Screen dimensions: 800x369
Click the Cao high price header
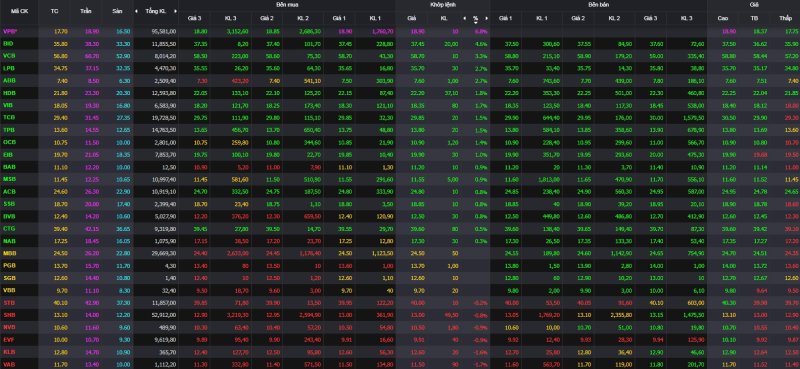[x=723, y=18]
